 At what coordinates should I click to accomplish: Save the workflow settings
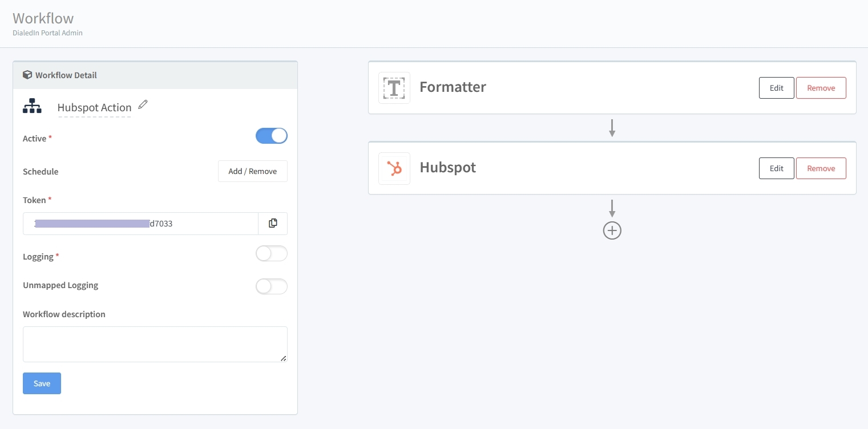coord(42,383)
